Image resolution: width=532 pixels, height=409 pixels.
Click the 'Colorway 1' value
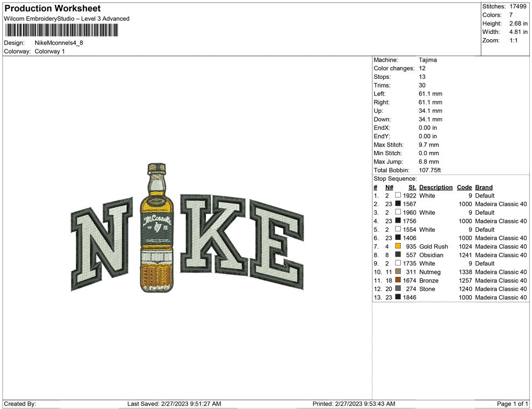[x=49, y=51]
